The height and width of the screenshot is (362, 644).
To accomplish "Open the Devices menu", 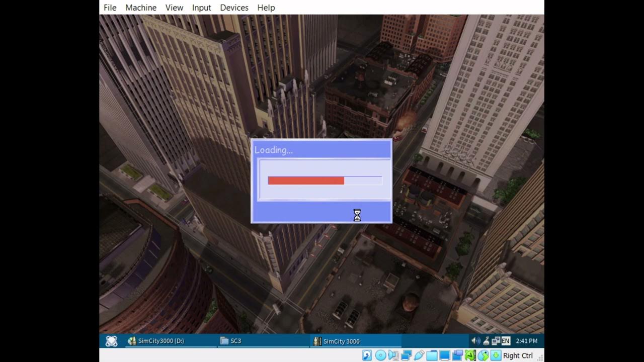I will click(x=234, y=8).
